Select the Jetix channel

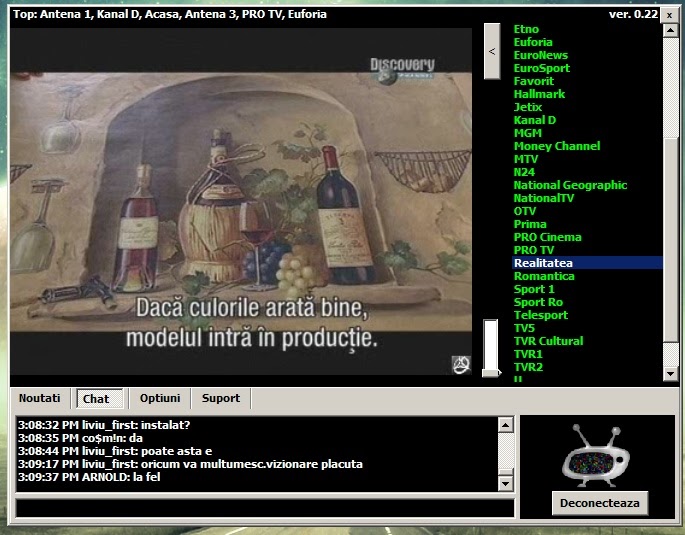coord(528,107)
